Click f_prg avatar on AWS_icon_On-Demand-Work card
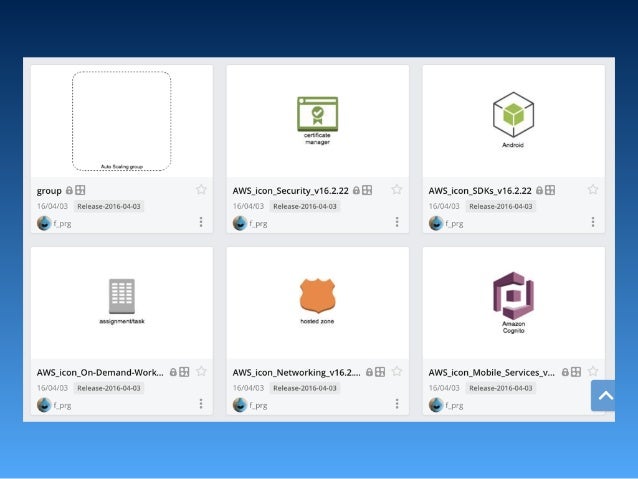This screenshot has height=479, width=638. [44, 405]
